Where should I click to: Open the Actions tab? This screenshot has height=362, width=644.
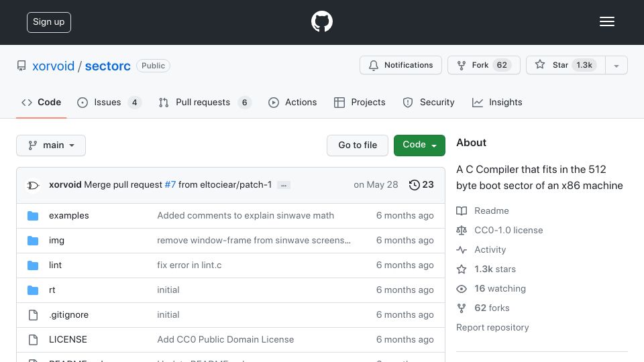292,102
